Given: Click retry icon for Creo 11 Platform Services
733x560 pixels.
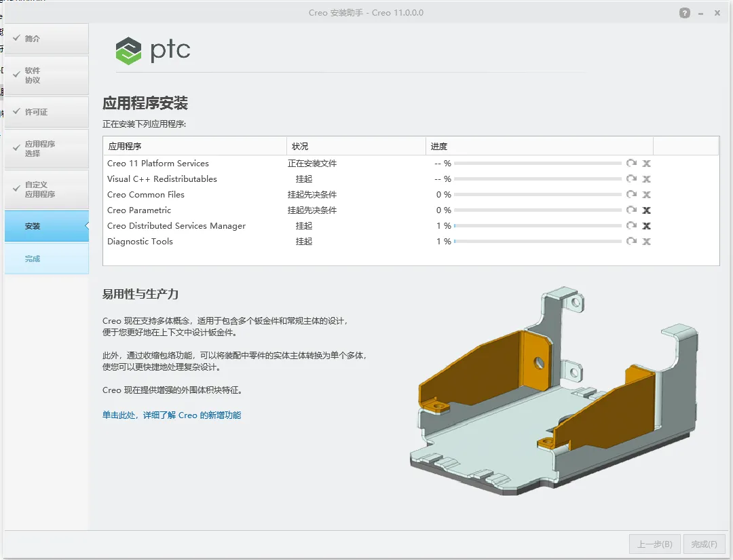Looking at the screenshot, I should click(632, 163).
